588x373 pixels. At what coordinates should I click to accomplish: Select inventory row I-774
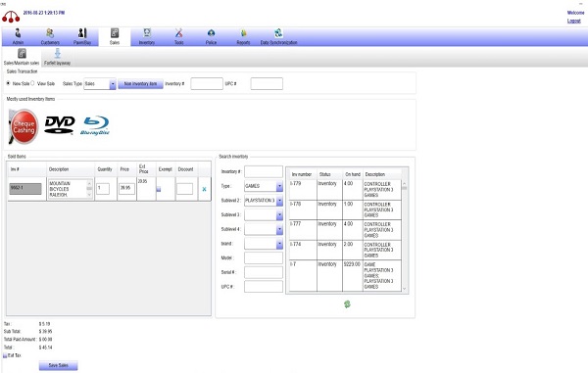pos(345,250)
